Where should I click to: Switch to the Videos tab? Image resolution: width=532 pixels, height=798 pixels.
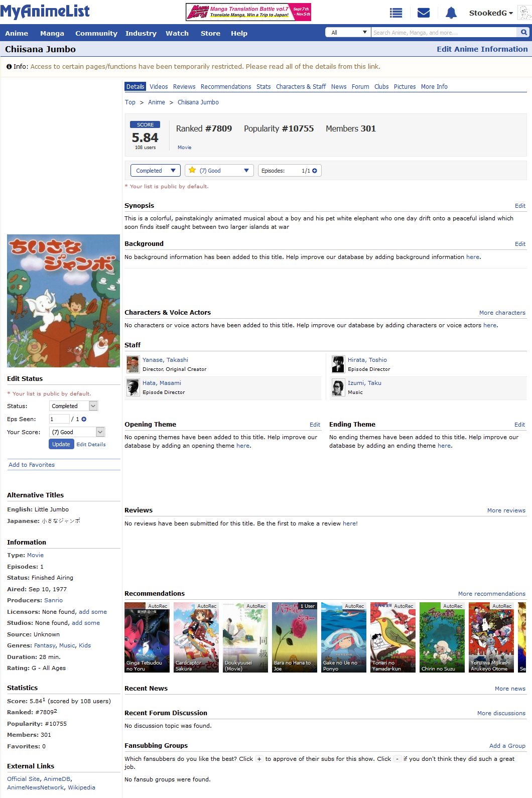click(159, 87)
